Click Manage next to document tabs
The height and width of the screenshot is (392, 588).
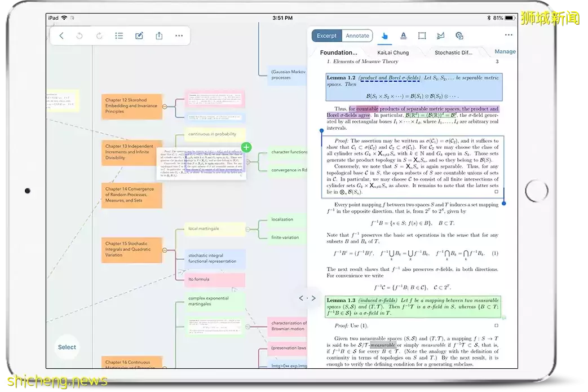505,51
